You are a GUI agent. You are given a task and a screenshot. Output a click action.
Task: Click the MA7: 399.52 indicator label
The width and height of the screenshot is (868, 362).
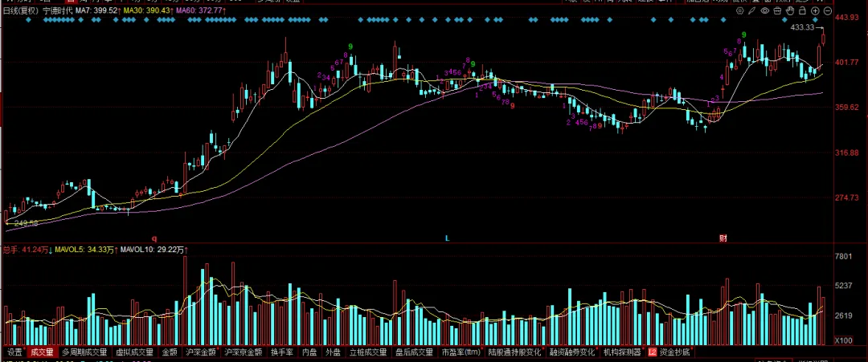click(x=97, y=10)
